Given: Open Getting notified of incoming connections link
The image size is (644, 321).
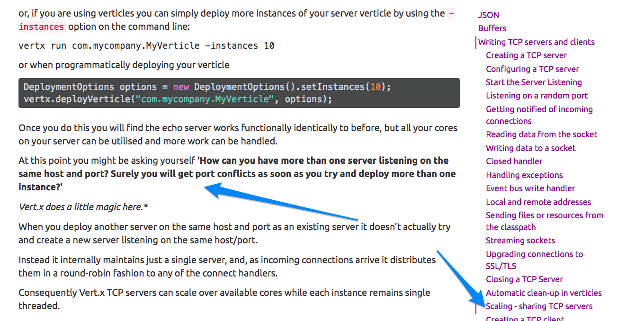Looking at the screenshot, I should 539,115.
